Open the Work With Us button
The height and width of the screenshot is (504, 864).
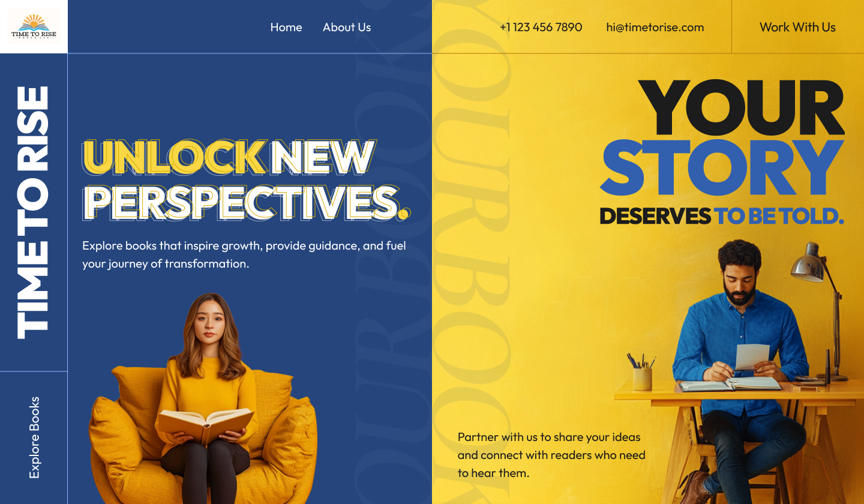(797, 27)
